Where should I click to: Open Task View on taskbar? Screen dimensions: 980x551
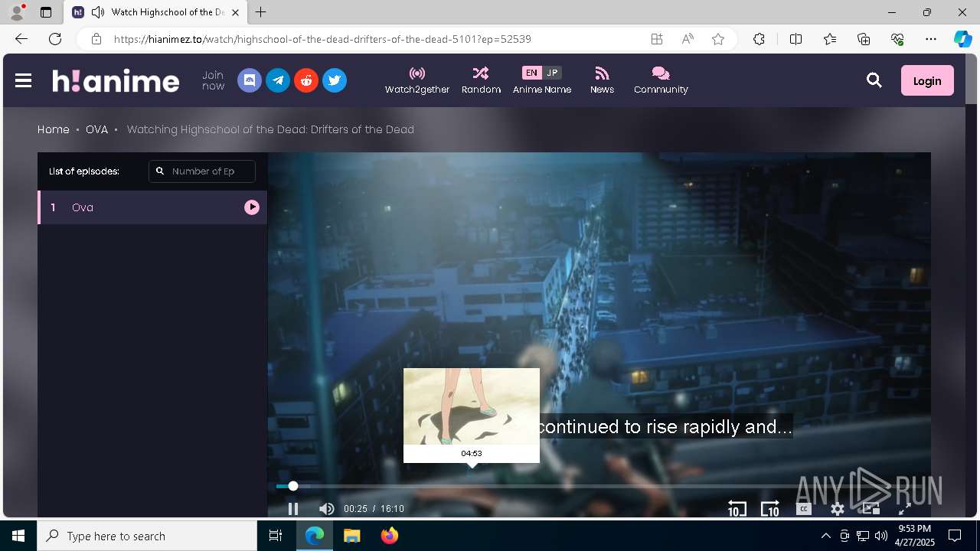tap(276, 536)
